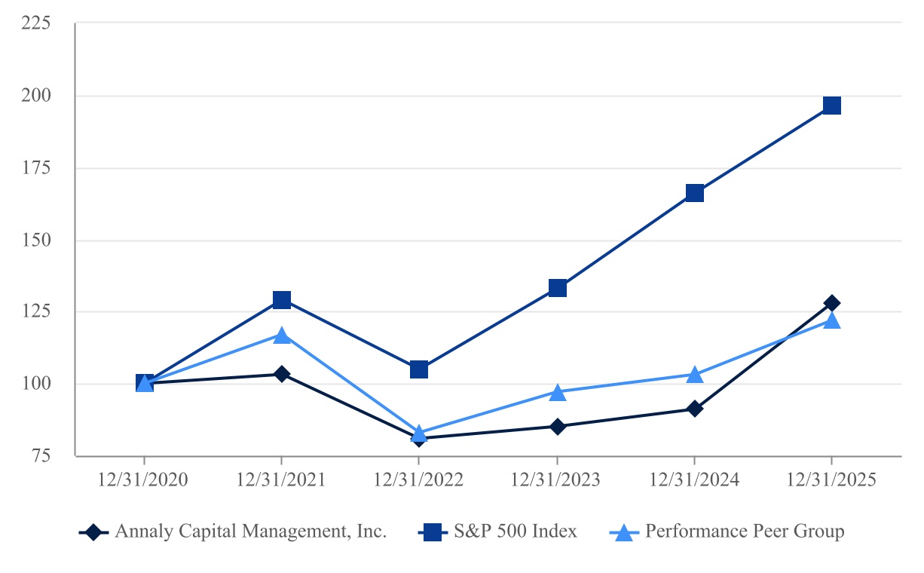Click the 12/31/2022 x-axis date label
The width and height of the screenshot is (924, 573).
click(419, 480)
